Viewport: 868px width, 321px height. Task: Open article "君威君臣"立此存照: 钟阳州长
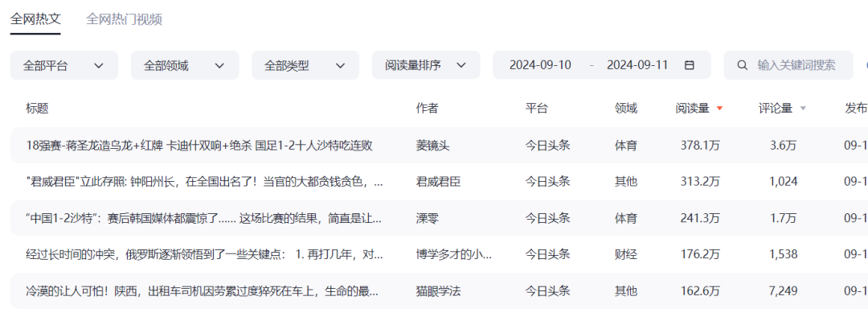coord(204,181)
